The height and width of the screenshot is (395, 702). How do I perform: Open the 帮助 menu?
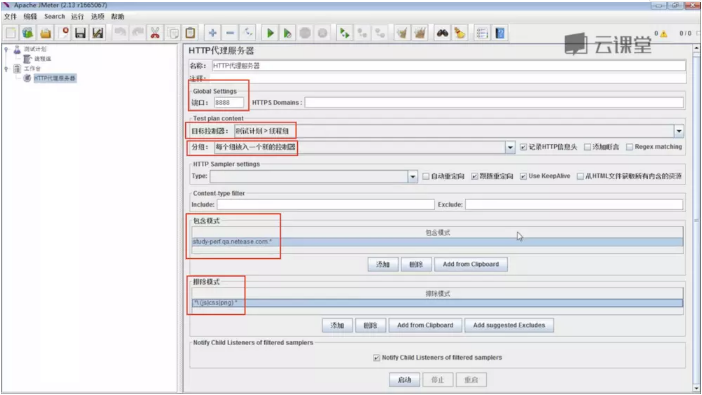pos(117,17)
